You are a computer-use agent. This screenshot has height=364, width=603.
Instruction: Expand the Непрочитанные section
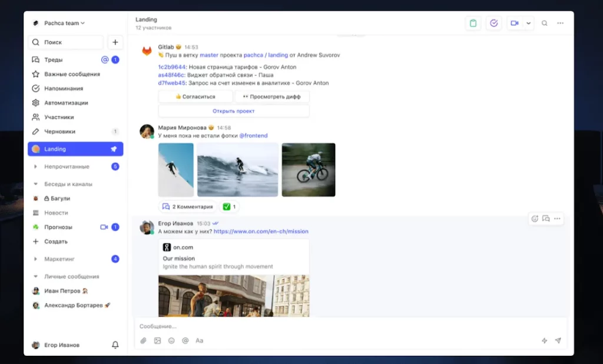click(36, 167)
